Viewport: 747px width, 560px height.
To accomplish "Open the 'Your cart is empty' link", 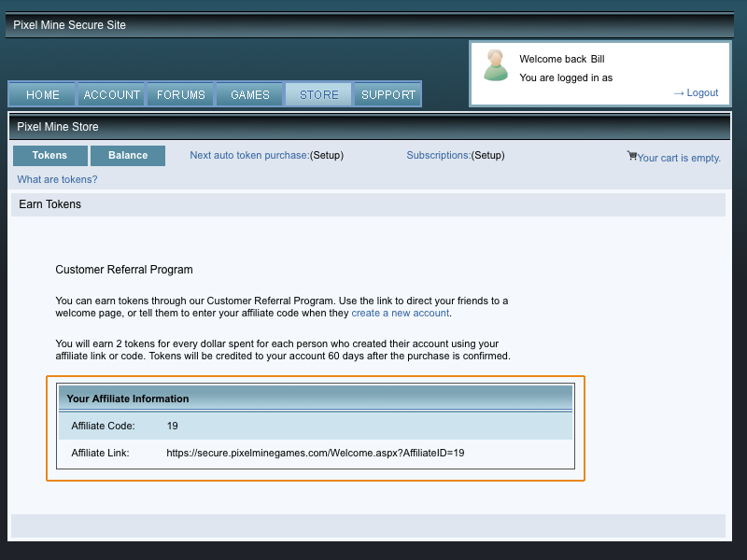I will (679, 158).
